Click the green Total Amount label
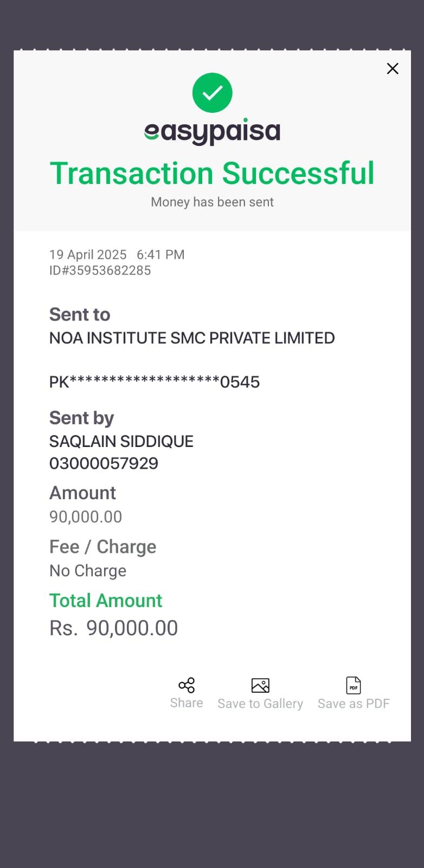 tap(106, 601)
